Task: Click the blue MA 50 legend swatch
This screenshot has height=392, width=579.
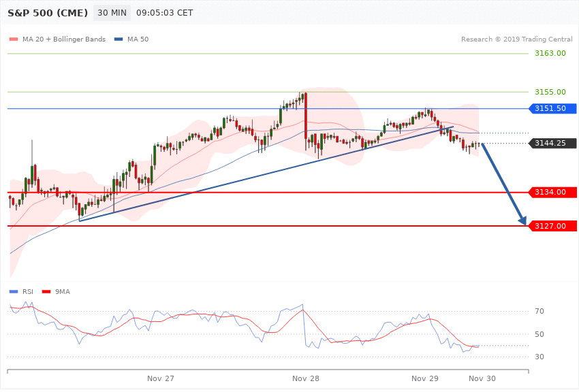Action: [x=119, y=39]
